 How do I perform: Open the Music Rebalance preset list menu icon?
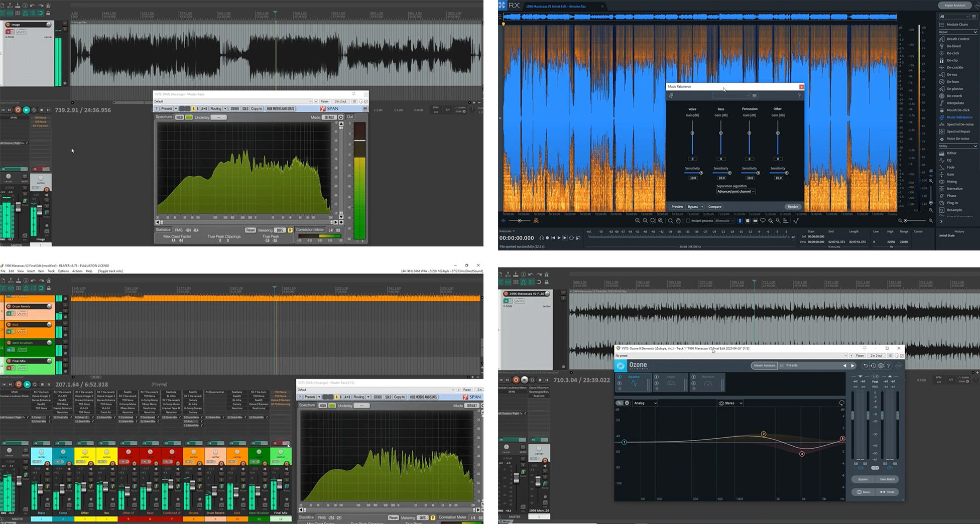point(754,95)
